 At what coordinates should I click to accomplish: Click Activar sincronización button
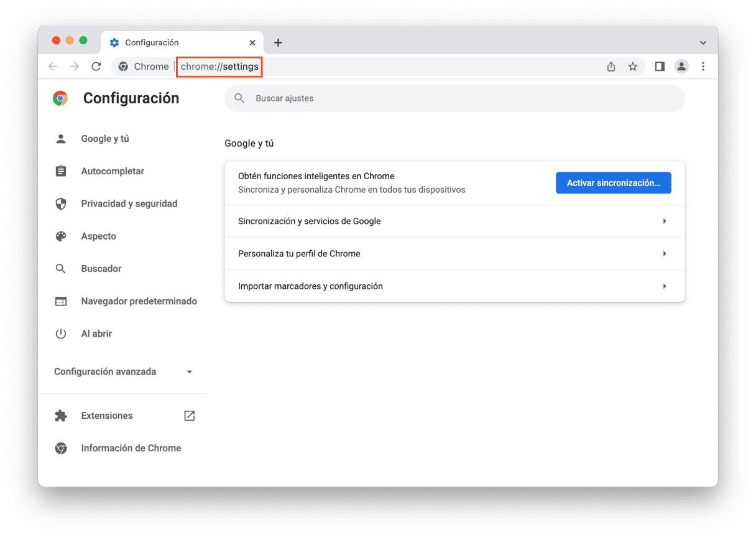tap(614, 183)
